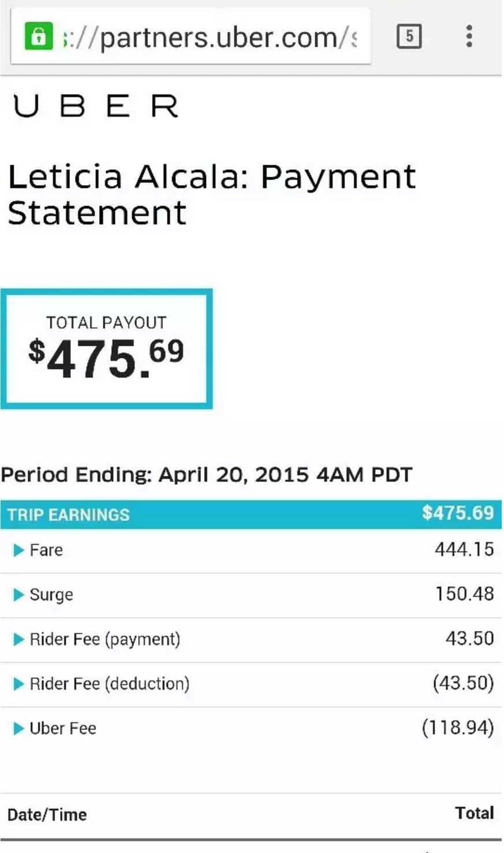This screenshot has width=504, height=853.
Task: Click the green secure lock icon
Action: 39,36
